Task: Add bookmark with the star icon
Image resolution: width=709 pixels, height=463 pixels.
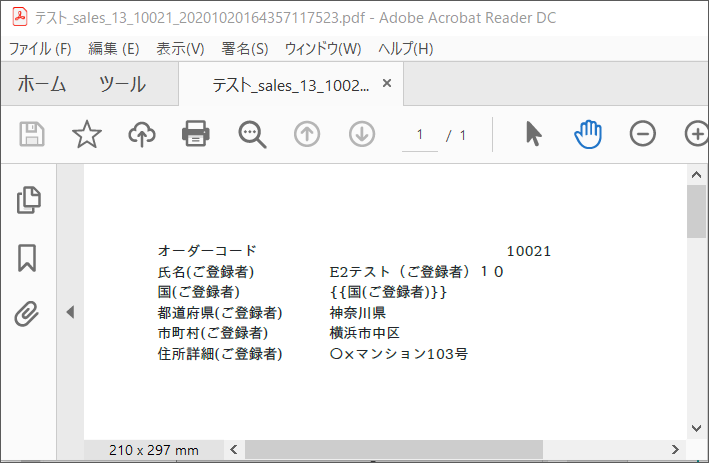Action: (x=87, y=134)
